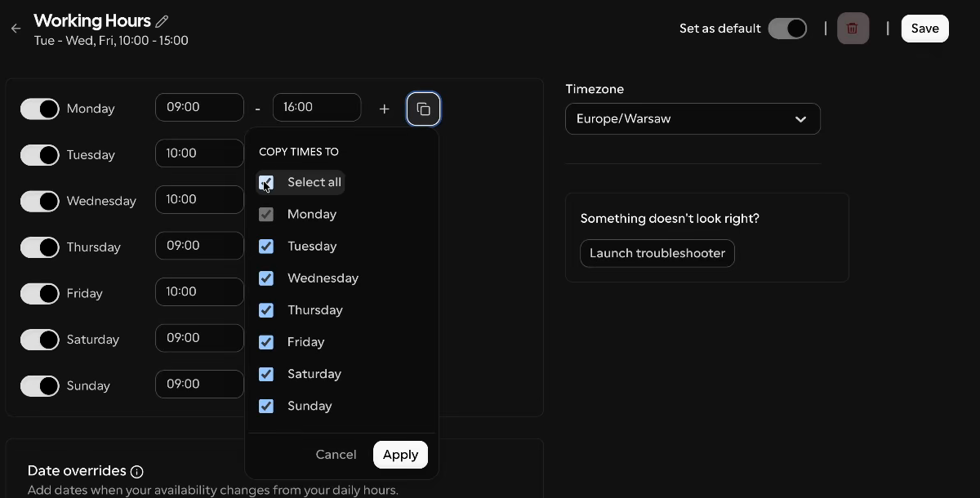Click the disabled Monday checkbox in copy list
980x498 pixels.
(x=266, y=214)
